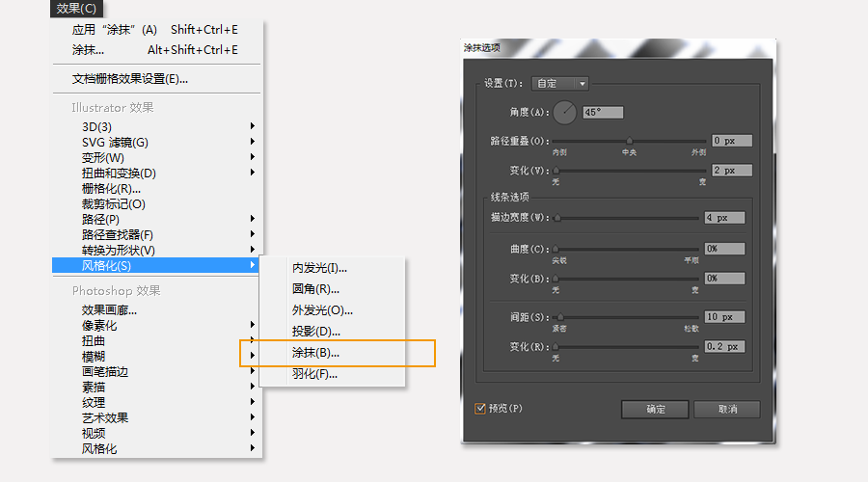
Task: Choose 应用"涂抹"(A) menu entry
Action: click(x=156, y=30)
